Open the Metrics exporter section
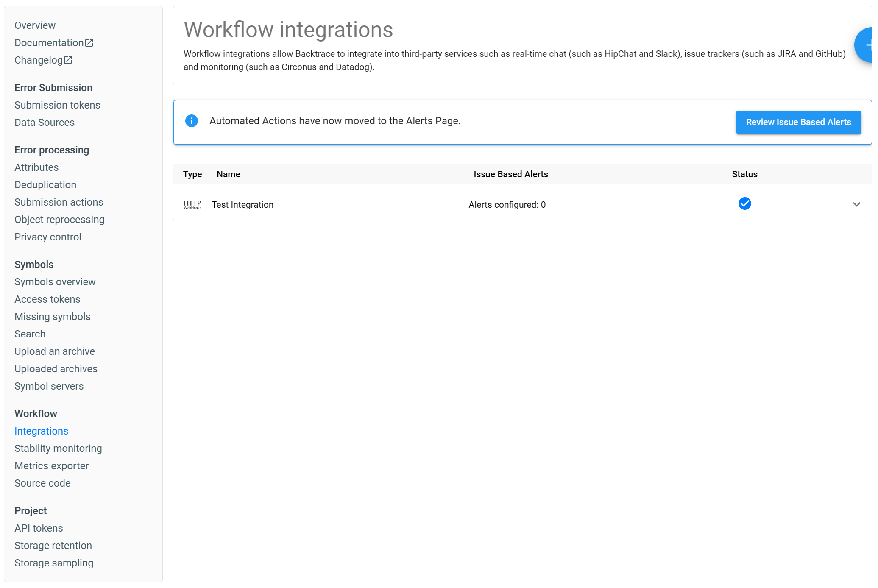878x588 pixels. 51,465
